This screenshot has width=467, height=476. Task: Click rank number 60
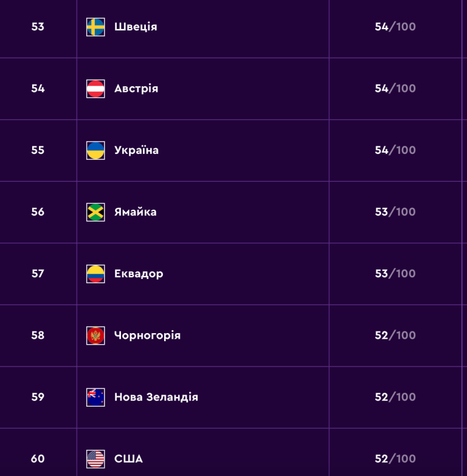(38, 459)
